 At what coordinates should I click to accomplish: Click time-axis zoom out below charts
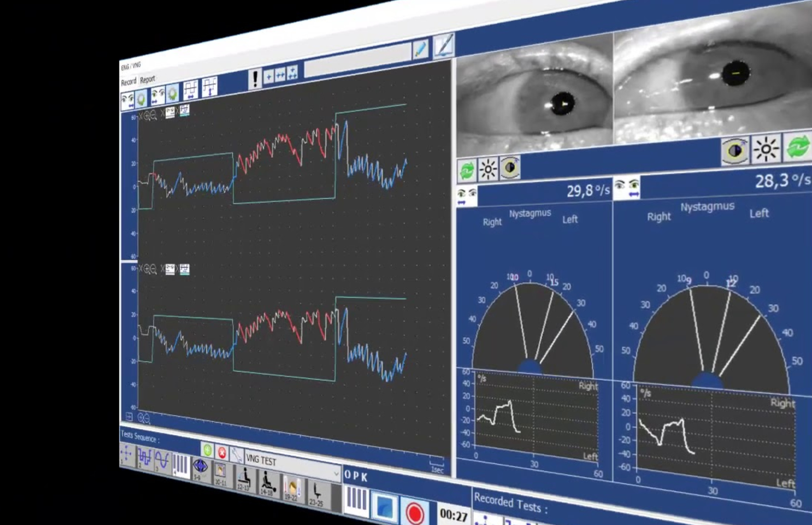click(147, 419)
